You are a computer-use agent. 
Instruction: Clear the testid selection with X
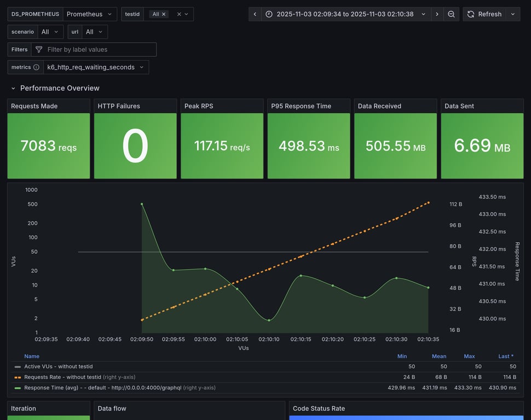tap(179, 14)
